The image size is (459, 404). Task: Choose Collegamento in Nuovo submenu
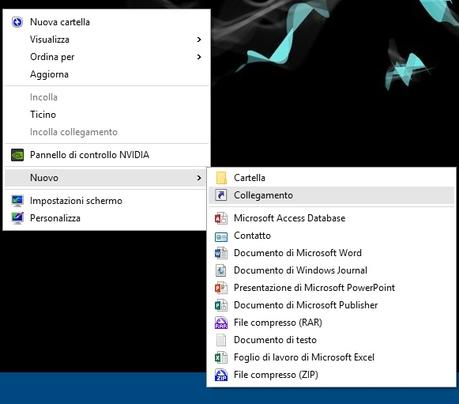coord(331,195)
